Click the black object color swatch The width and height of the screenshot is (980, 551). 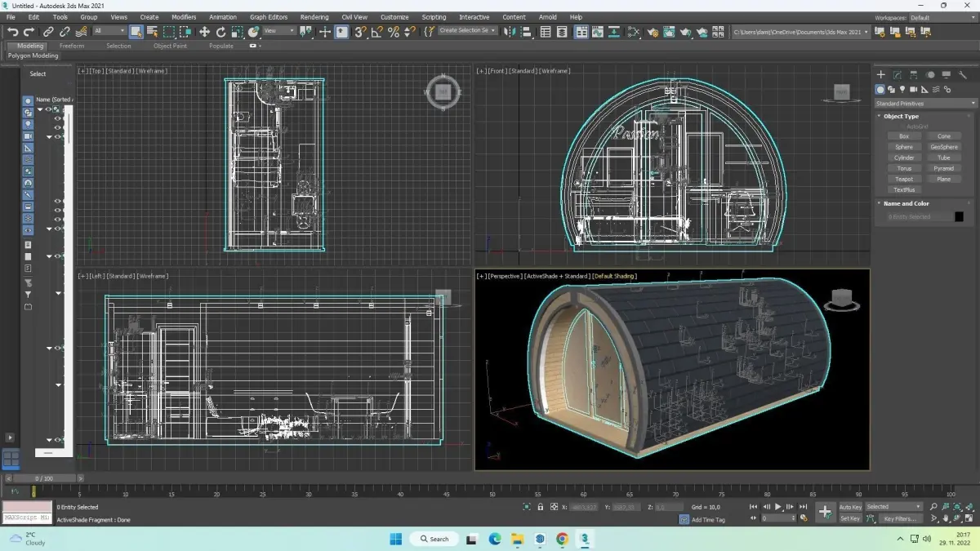click(959, 216)
